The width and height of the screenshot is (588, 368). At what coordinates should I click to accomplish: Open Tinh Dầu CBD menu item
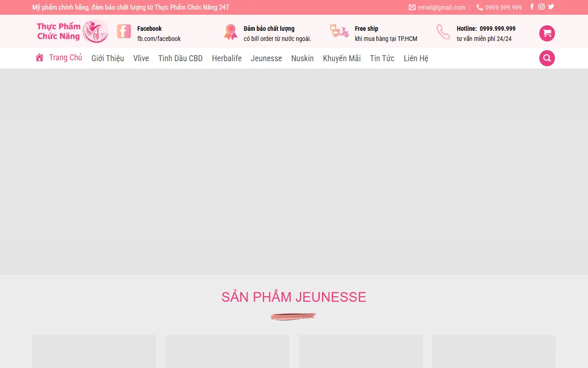click(x=181, y=58)
